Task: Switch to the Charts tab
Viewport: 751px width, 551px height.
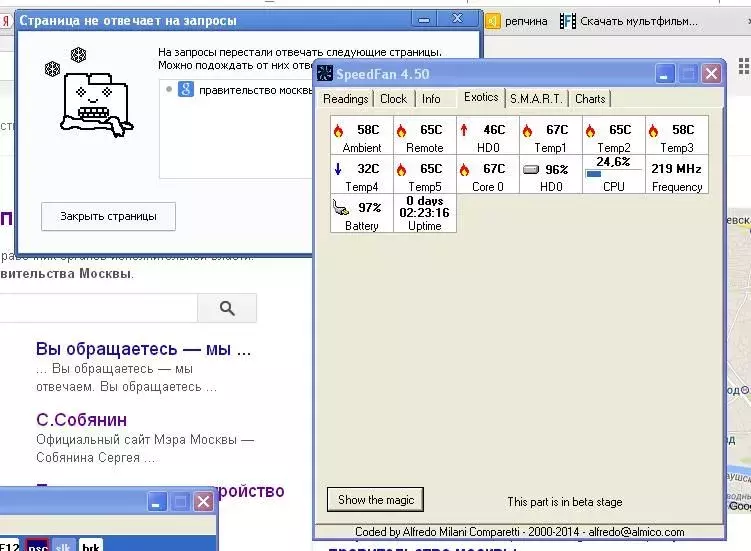Action: pyautogui.click(x=590, y=99)
